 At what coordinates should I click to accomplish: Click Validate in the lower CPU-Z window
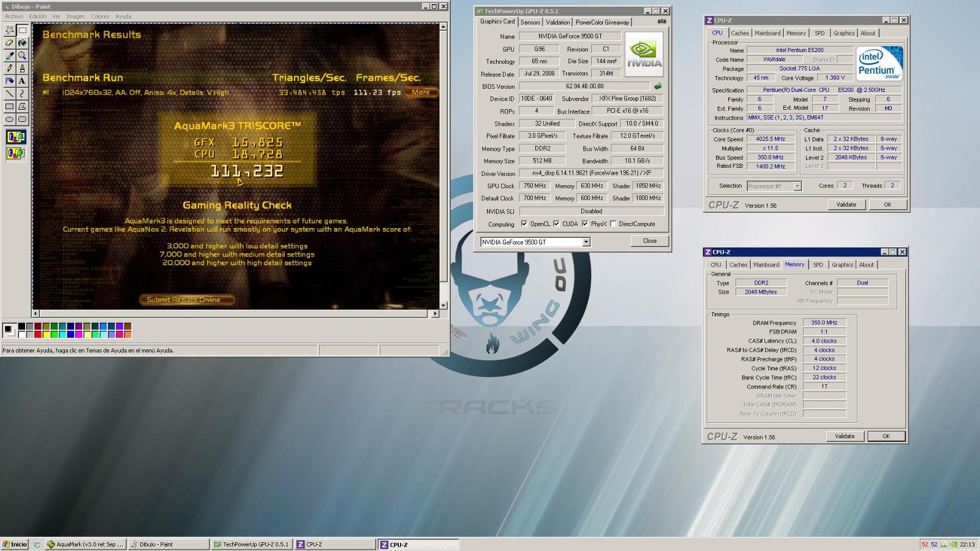point(845,436)
